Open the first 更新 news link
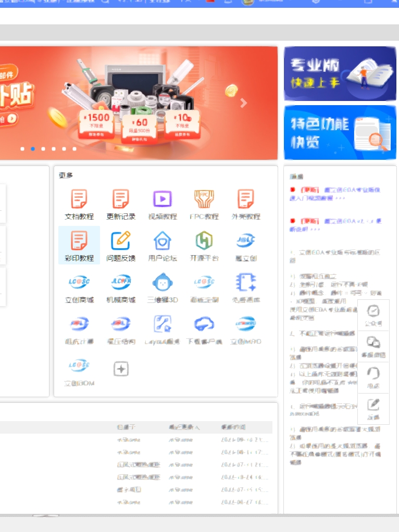The width and height of the screenshot is (399, 532). tap(335, 194)
